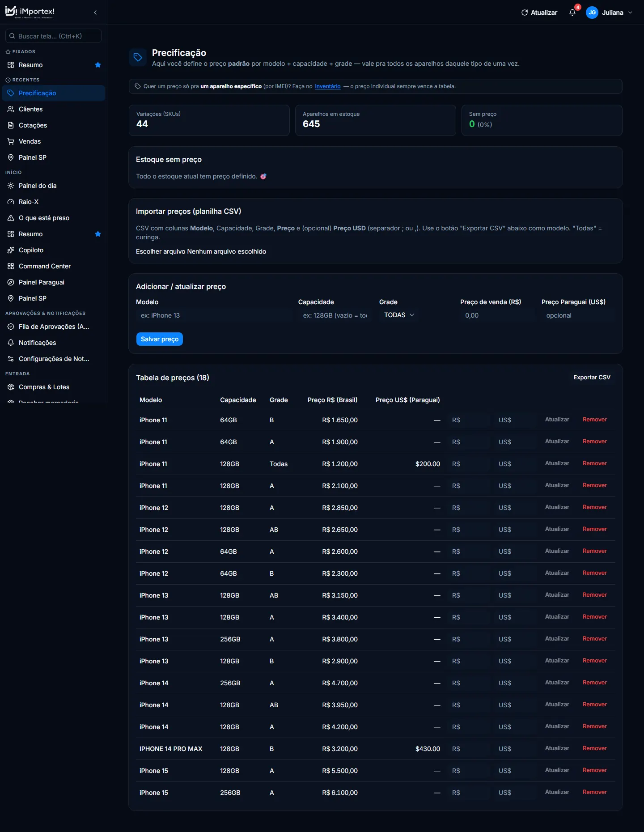Screen dimensions: 644x832
Task: Click the notification bell icon
Action: (572, 13)
